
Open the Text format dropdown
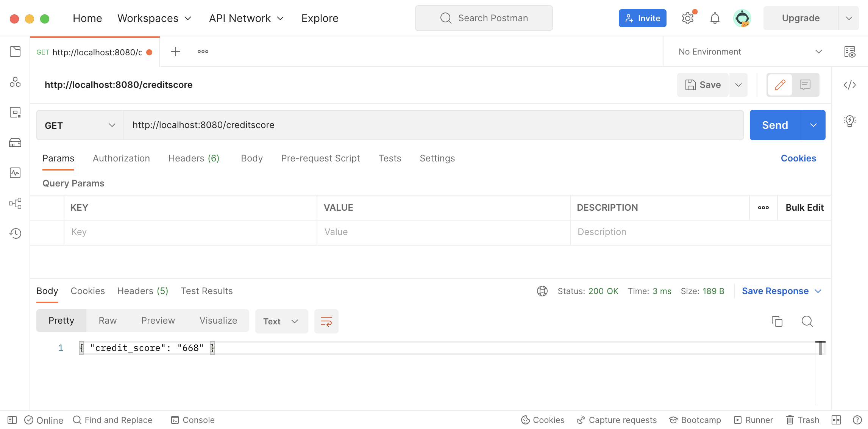[x=281, y=321]
